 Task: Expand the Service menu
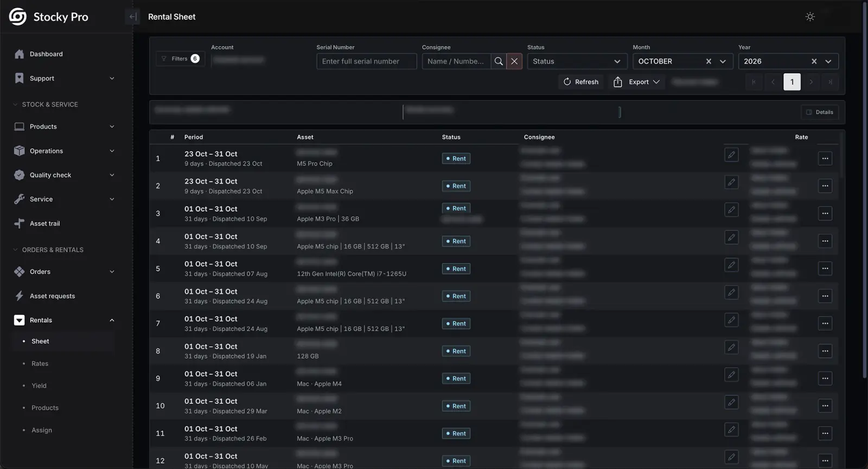tap(65, 200)
